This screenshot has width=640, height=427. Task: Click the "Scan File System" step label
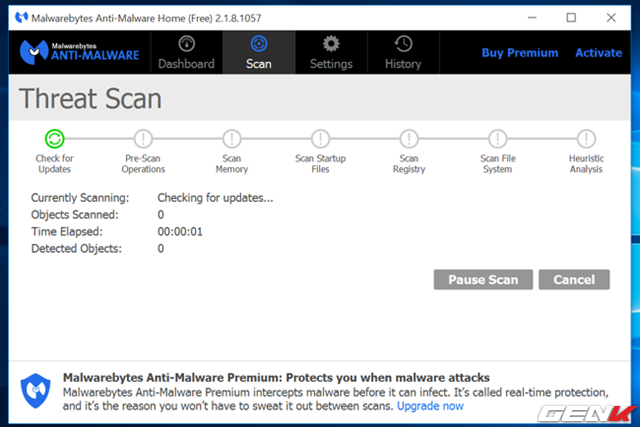(498, 164)
